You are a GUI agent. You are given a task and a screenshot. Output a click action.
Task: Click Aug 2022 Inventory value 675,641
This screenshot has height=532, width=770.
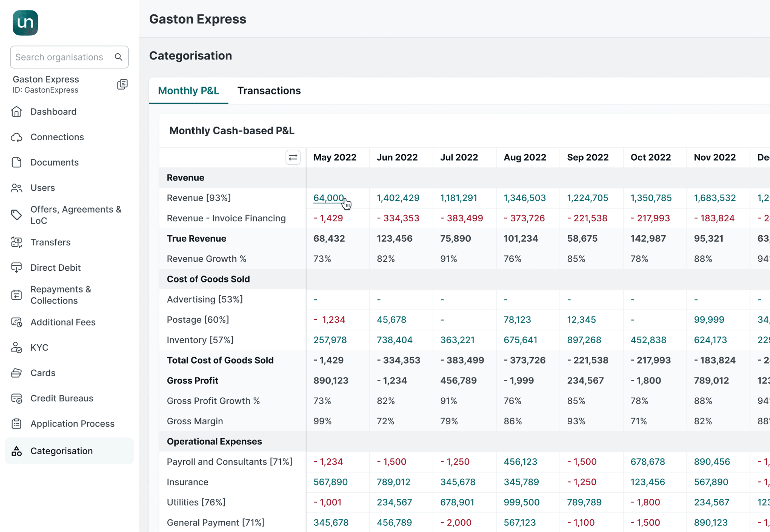click(x=520, y=340)
